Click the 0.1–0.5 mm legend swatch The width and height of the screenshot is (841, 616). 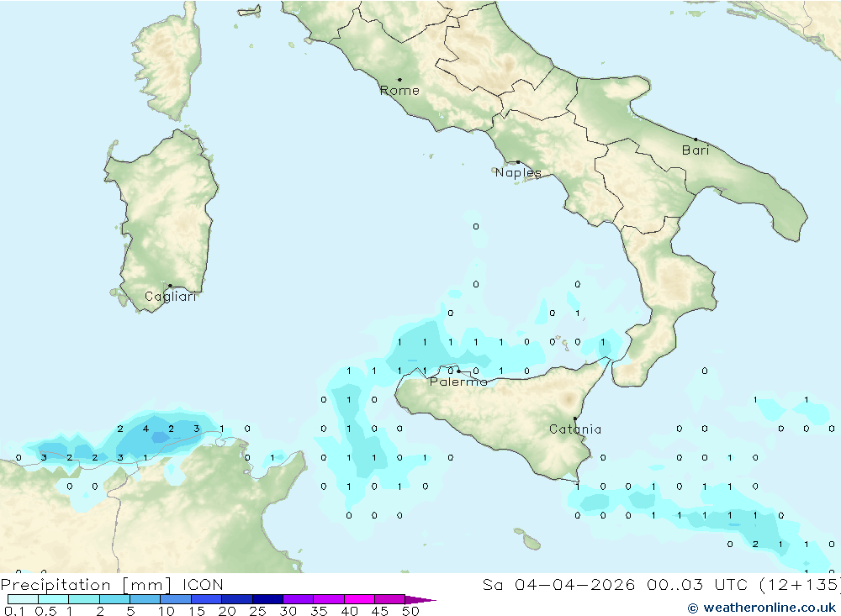click(x=23, y=599)
